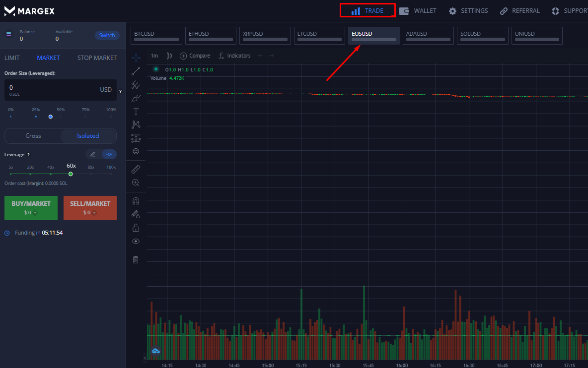
Task: Select the text annotation tool
Action: pyautogui.click(x=136, y=111)
